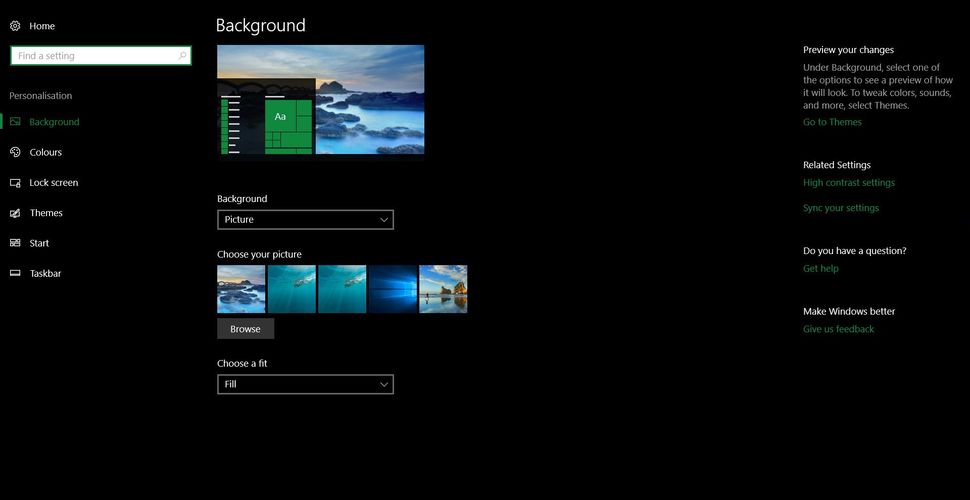Click the Colours palette icon
This screenshot has width=970, height=500.
(15, 152)
